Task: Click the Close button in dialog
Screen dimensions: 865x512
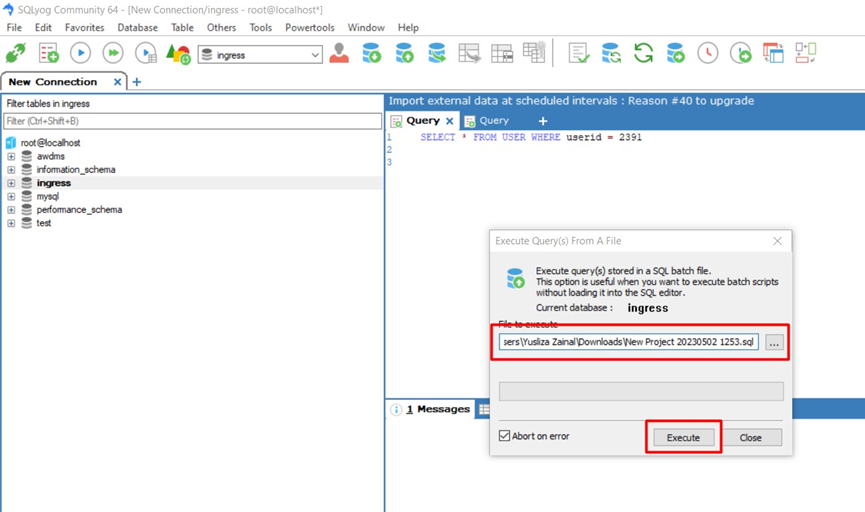Action: tap(750, 438)
